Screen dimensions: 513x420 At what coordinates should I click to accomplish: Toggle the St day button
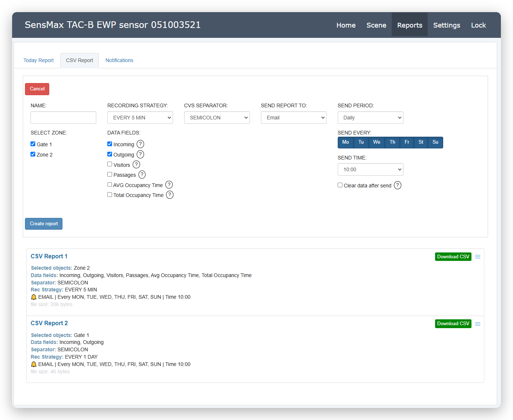coord(421,142)
